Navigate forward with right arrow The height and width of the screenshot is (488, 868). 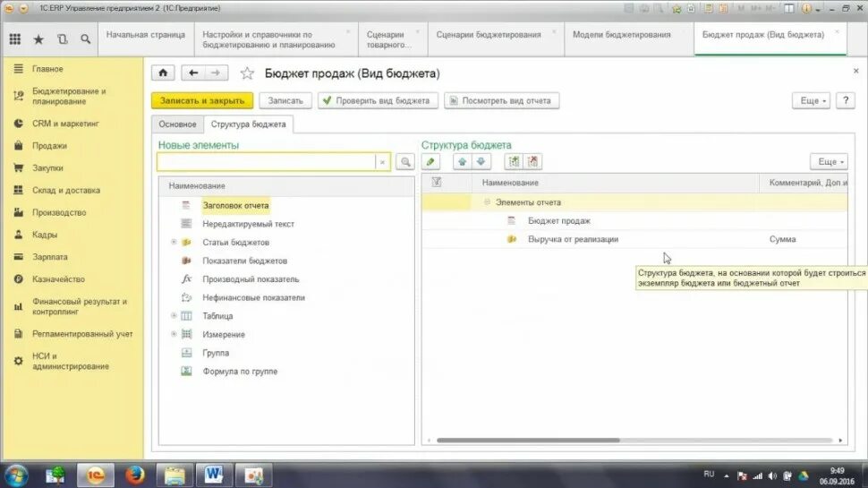coord(216,73)
